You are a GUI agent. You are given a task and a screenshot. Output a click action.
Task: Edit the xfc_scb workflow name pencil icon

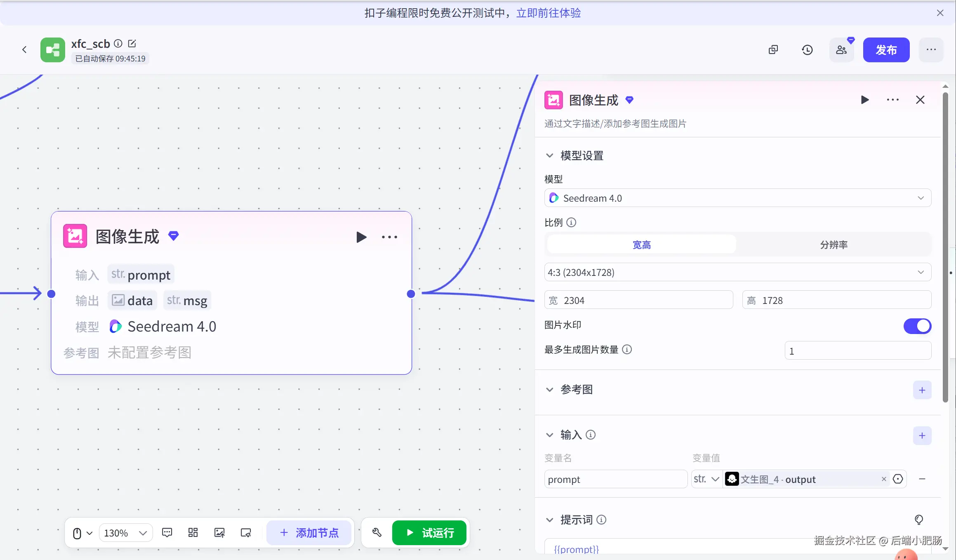tap(132, 44)
